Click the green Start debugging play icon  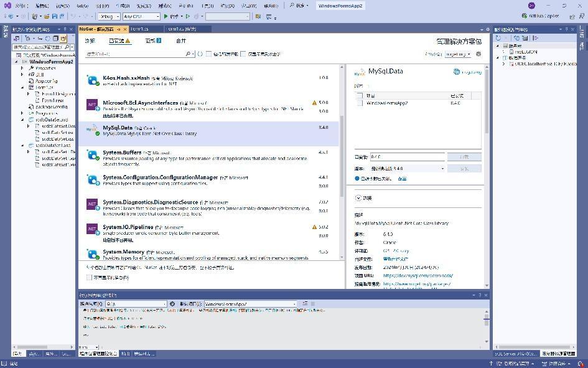pyautogui.click(x=166, y=17)
